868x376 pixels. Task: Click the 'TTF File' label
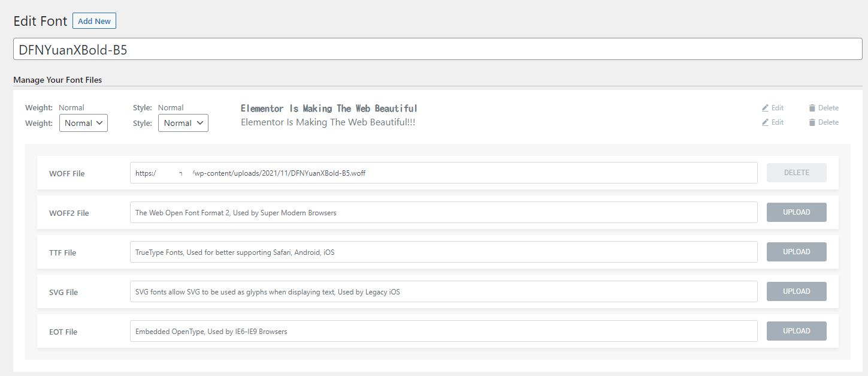[62, 252]
